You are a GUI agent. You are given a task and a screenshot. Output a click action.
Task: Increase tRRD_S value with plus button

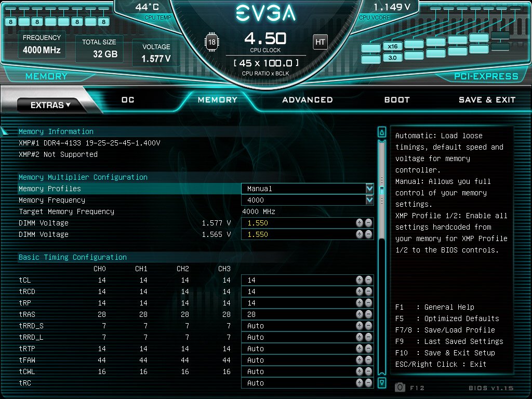click(x=360, y=326)
